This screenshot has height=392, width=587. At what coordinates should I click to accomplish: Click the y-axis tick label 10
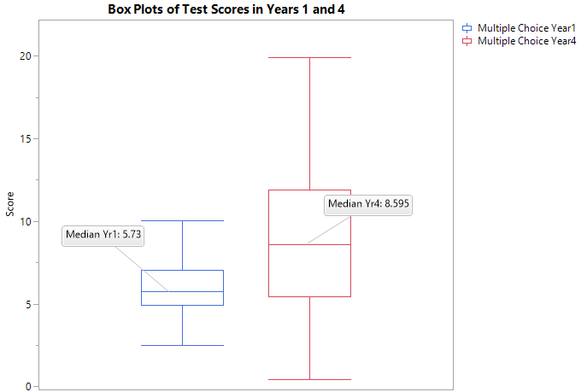click(25, 222)
